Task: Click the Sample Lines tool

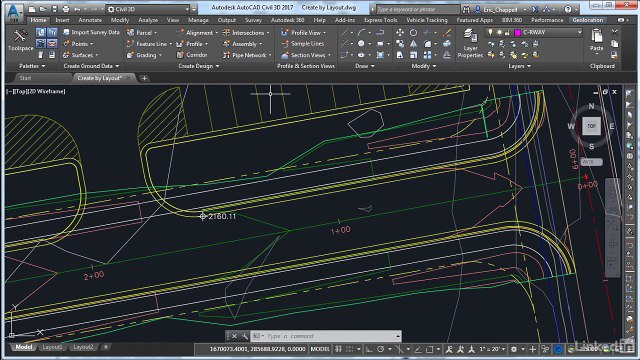Action: click(302, 44)
